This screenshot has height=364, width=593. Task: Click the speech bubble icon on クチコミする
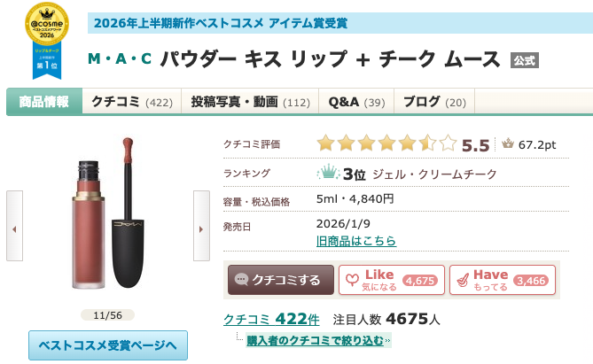(241, 280)
